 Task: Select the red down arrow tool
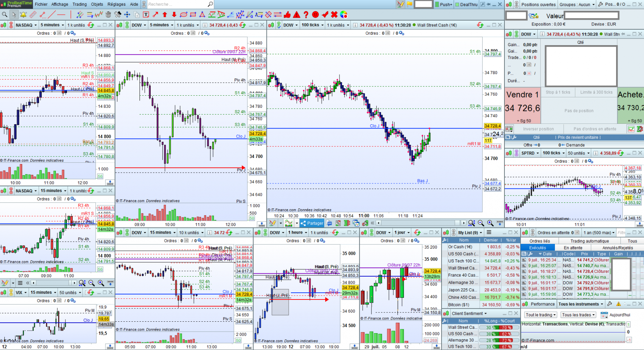coord(174,15)
